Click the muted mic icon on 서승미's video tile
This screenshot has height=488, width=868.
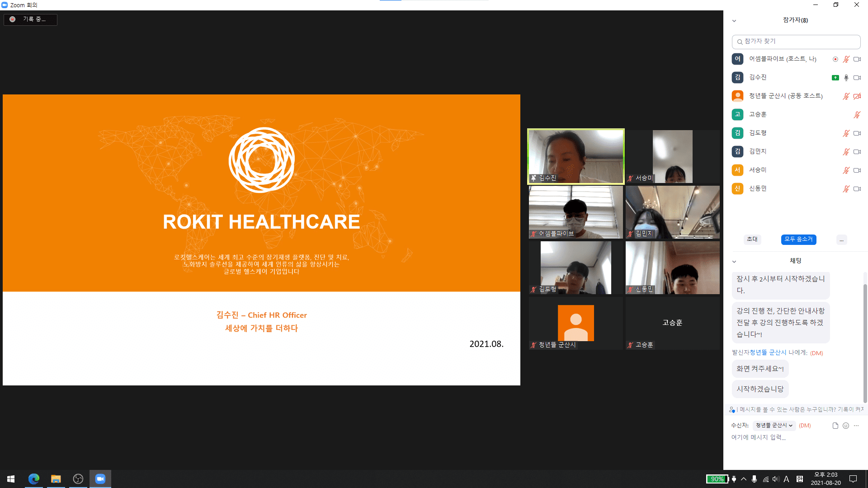coord(630,178)
